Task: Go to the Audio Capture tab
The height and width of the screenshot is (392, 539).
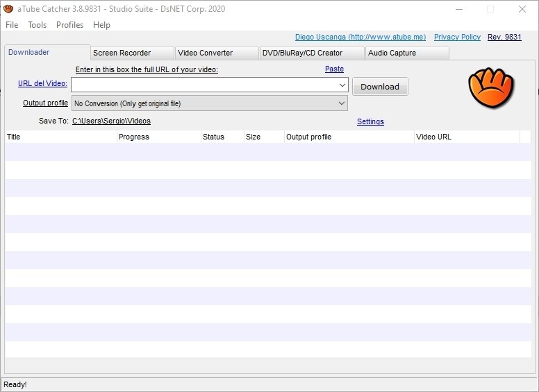Action: point(407,53)
